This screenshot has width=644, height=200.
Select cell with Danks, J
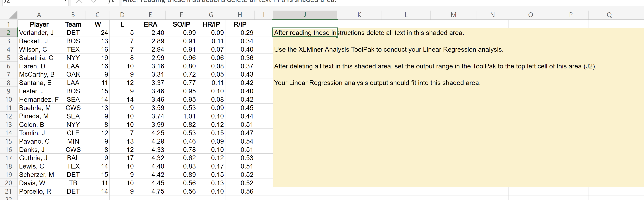pyautogui.click(x=39, y=150)
